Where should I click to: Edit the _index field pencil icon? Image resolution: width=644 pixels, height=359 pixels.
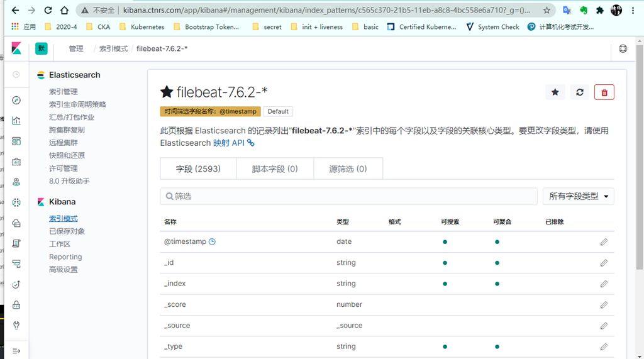coord(604,284)
